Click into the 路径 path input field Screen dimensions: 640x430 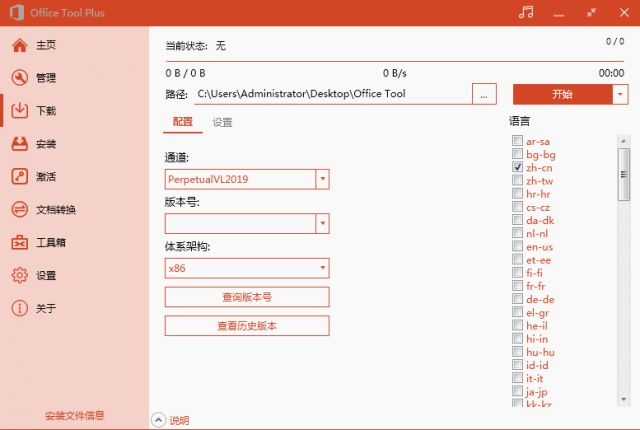tap(333, 94)
